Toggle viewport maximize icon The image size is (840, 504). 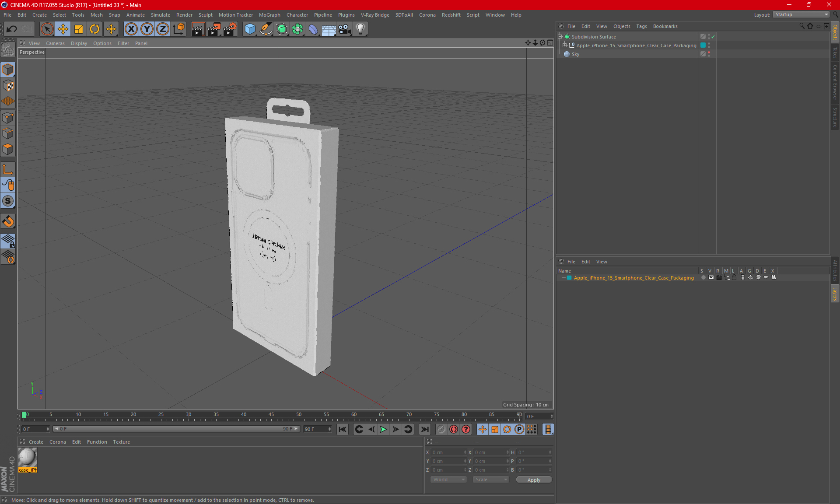point(550,43)
